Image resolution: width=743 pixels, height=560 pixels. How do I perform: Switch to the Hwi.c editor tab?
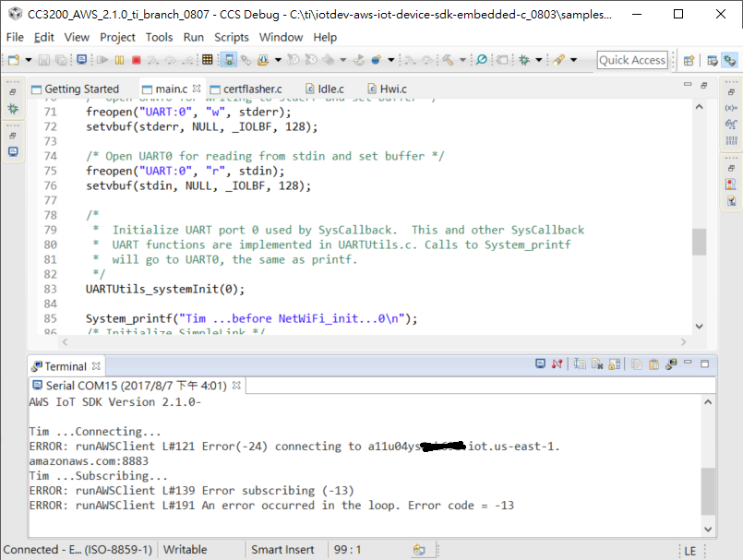pyautogui.click(x=388, y=89)
